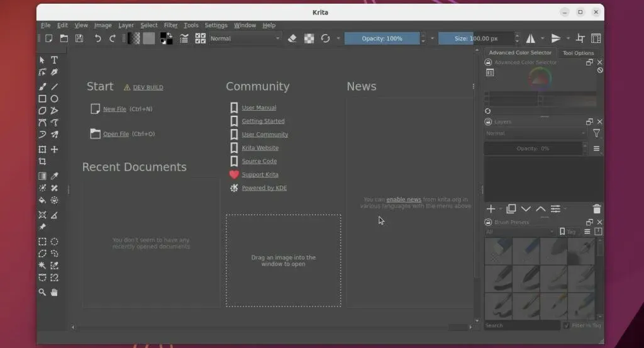Expand the reload preset dropdown arrow
This screenshot has height=348, width=644.
338,38
